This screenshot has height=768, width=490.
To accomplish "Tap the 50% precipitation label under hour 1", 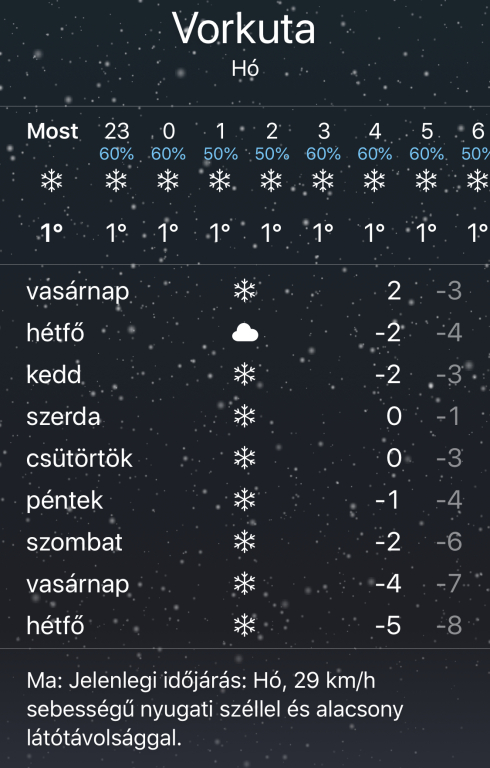I will coord(220,154).
